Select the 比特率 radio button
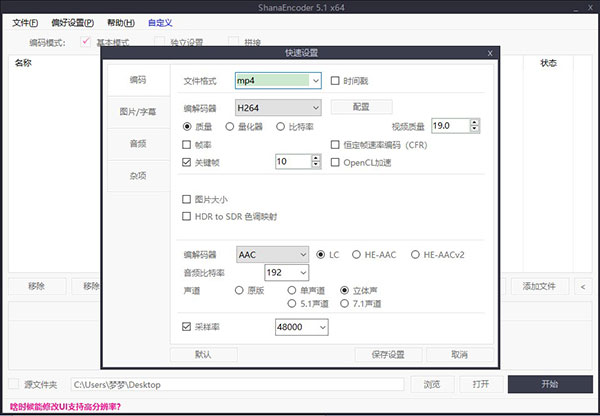The width and height of the screenshot is (600, 416). [x=280, y=126]
